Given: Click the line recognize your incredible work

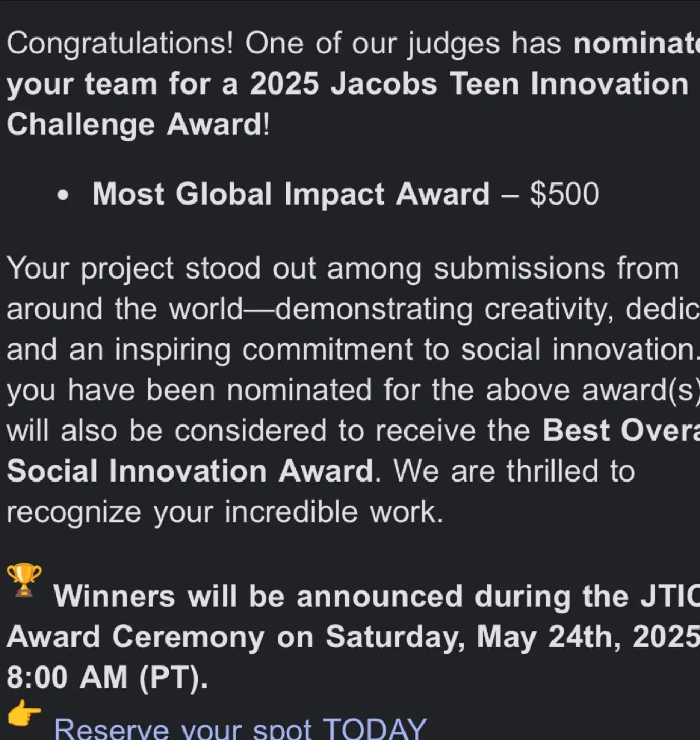Looking at the screenshot, I should 225,512.
